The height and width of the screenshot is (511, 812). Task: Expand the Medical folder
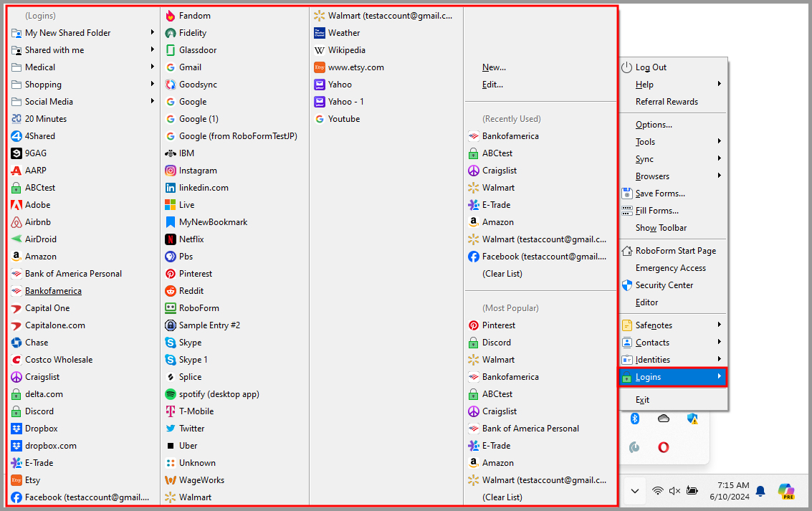83,67
